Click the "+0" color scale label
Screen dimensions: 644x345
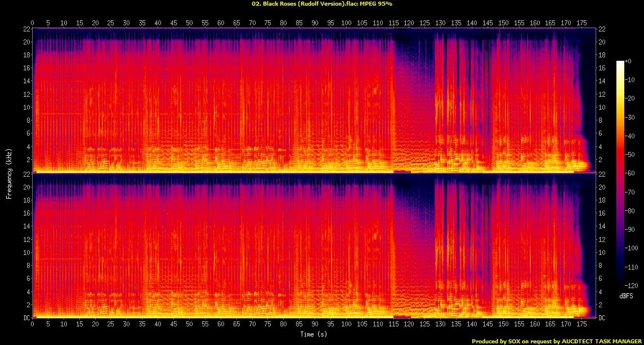click(x=628, y=61)
